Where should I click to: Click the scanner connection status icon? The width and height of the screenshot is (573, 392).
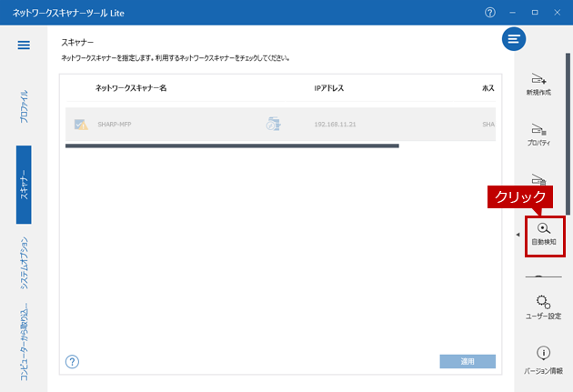[273, 124]
